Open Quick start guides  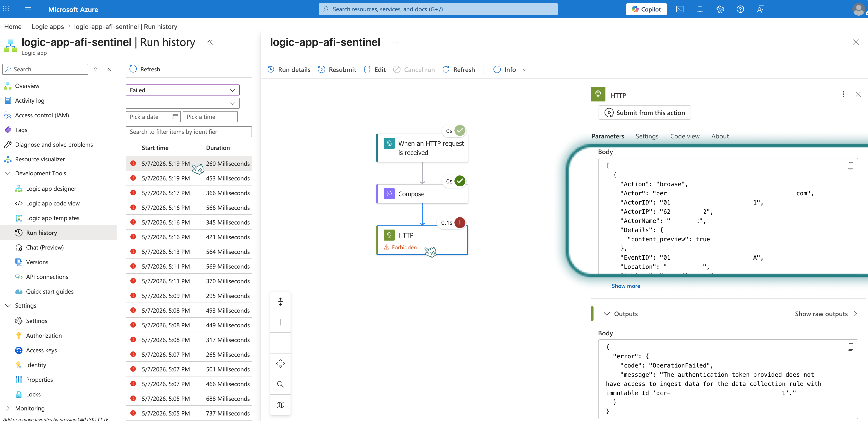50,292
